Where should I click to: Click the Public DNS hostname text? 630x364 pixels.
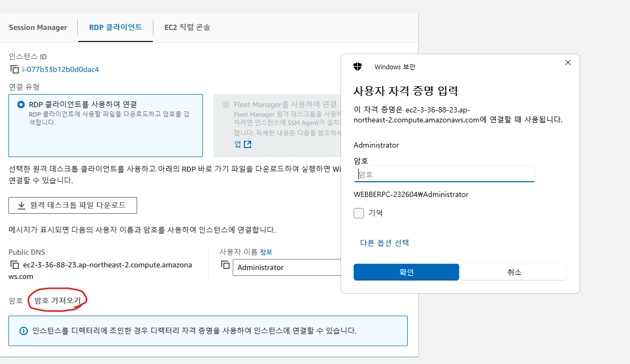(100, 271)
